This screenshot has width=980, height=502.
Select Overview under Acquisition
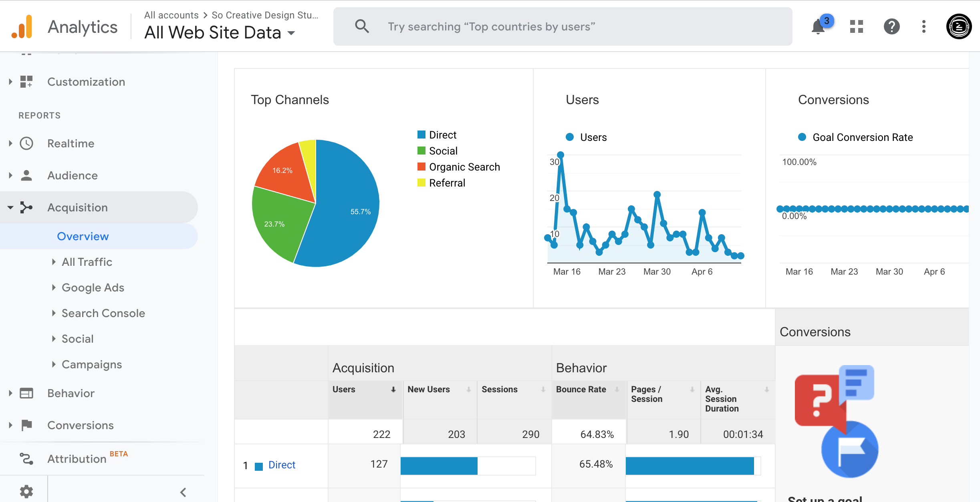(x=83, y=236)
